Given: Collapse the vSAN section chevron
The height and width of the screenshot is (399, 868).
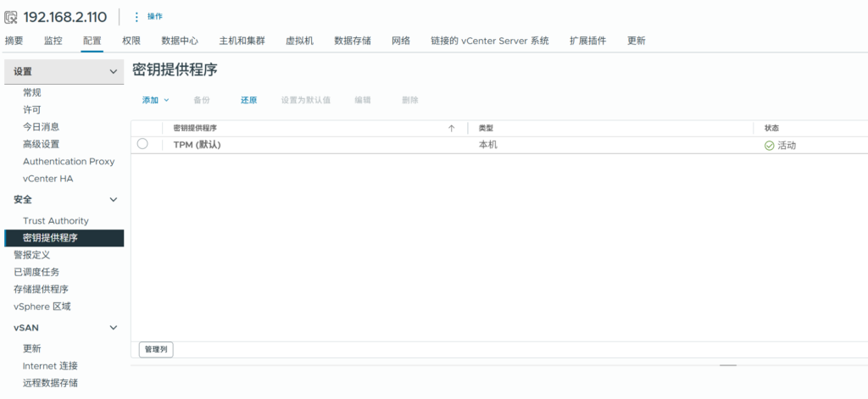Looking at the screenshot, I should pyautogui.click(x=114, y=328).
